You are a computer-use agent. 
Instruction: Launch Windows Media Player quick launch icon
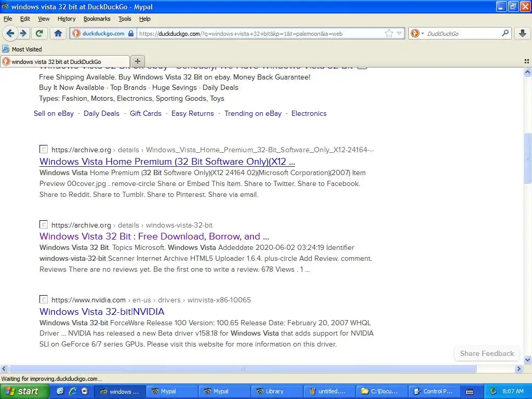coord(85,391)
